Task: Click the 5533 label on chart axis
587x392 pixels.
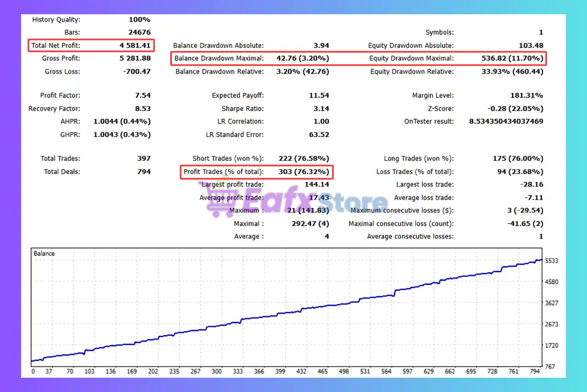Action: pyautogui.click(x=551, y=260)
